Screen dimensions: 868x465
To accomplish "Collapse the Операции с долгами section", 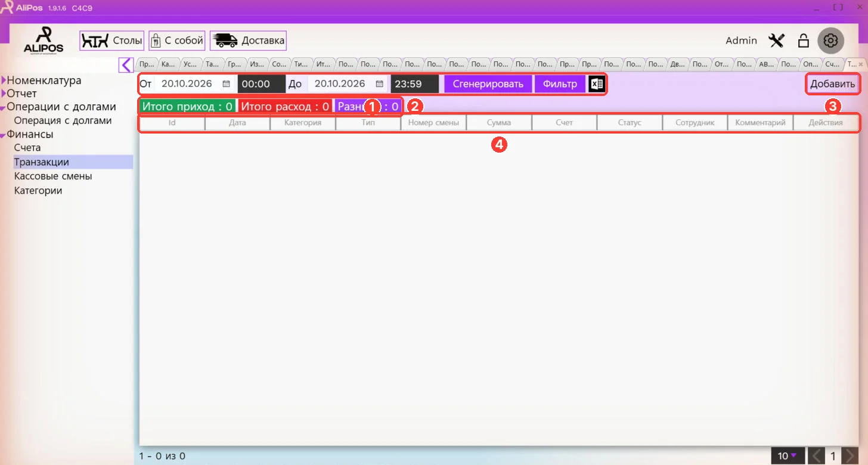I will click(x=4, y=108).
